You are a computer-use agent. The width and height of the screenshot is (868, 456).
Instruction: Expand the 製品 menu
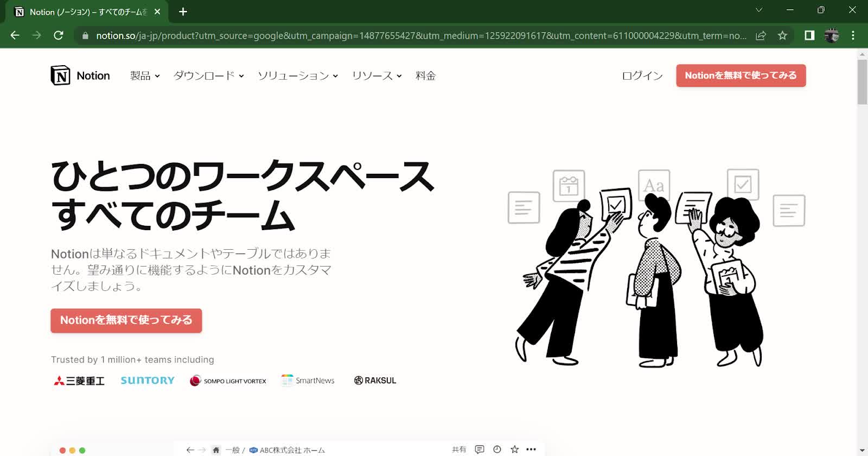[145, 75]
